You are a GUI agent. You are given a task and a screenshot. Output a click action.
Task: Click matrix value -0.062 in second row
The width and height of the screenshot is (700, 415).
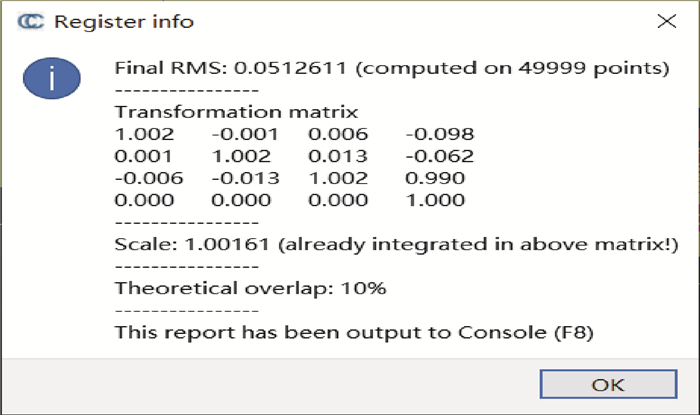(440, 156)
